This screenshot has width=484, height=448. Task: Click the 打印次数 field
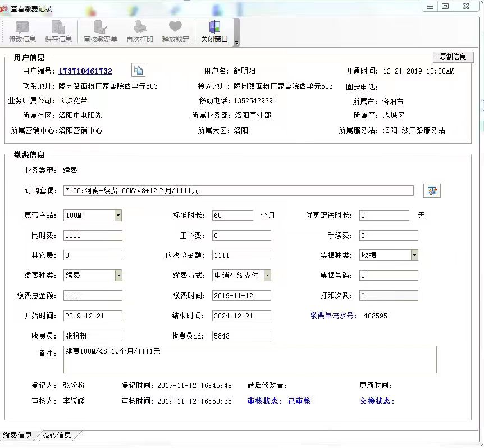(389, 296)
